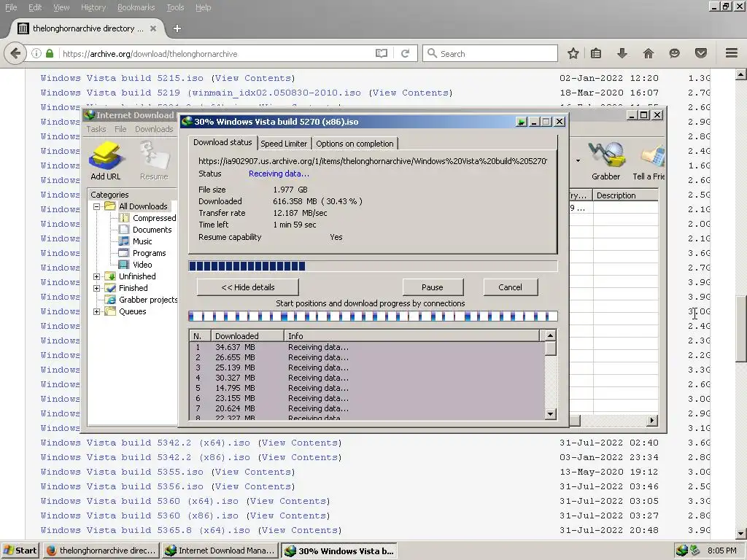Open Windows Vista build 5356.iso link
This screenshot has width=747, height=560.
pyautogui.click(x=122, y=486)
